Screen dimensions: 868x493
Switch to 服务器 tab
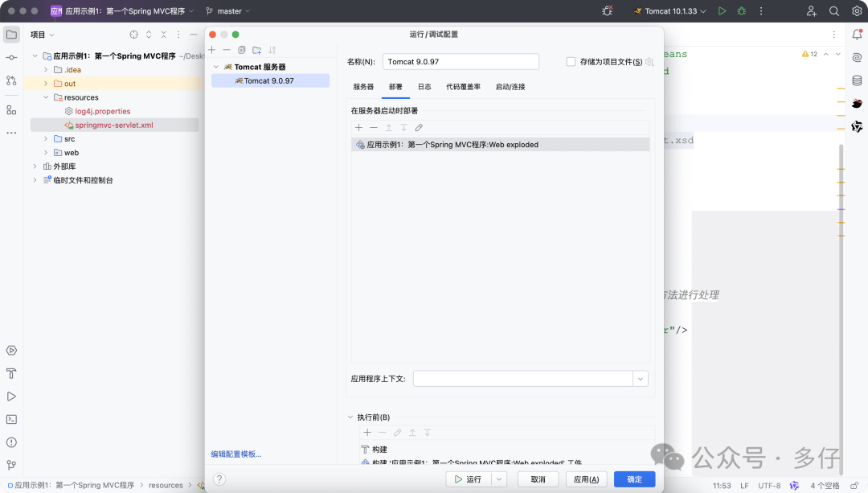tap(363, 87)
